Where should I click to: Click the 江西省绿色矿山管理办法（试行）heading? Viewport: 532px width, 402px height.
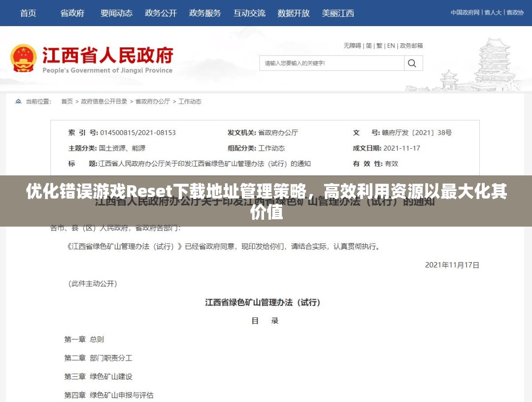[x=263, y=302]
